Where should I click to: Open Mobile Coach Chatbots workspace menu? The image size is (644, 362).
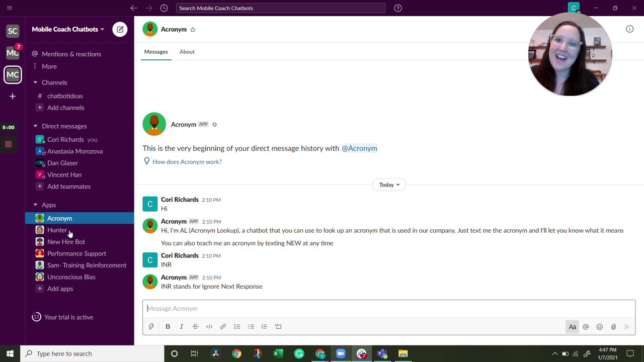pos(68,29)
